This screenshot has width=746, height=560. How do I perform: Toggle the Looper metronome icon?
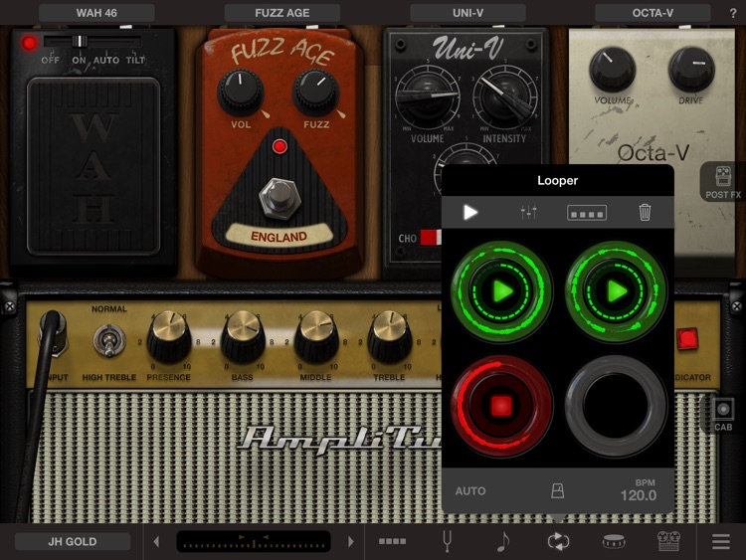pos(558,490)
